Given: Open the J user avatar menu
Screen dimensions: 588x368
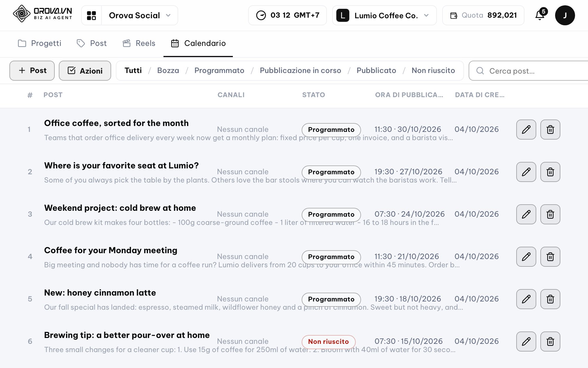Looking at the screenshot, I should coord(565,15).
